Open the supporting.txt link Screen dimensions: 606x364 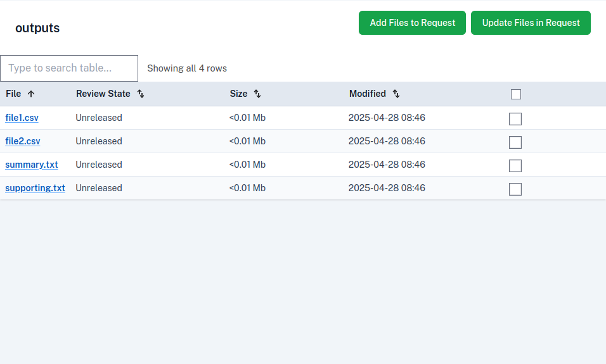[35, 188]
